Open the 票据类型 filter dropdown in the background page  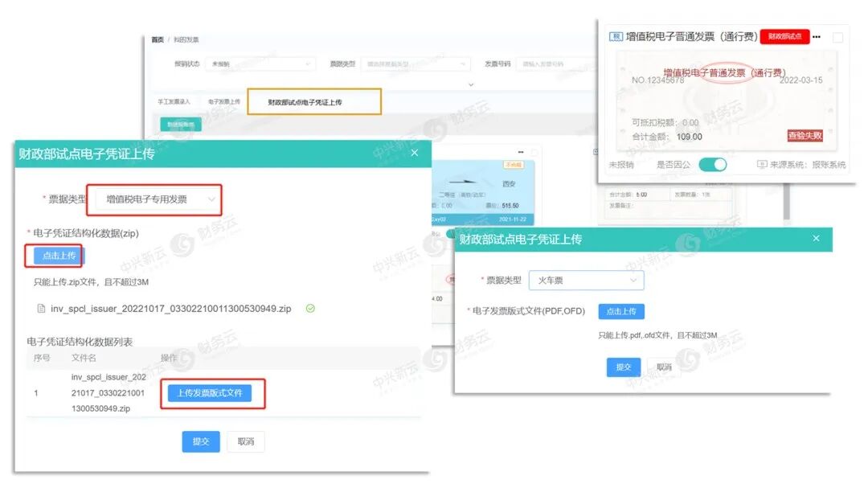click(x=416, y=64)
